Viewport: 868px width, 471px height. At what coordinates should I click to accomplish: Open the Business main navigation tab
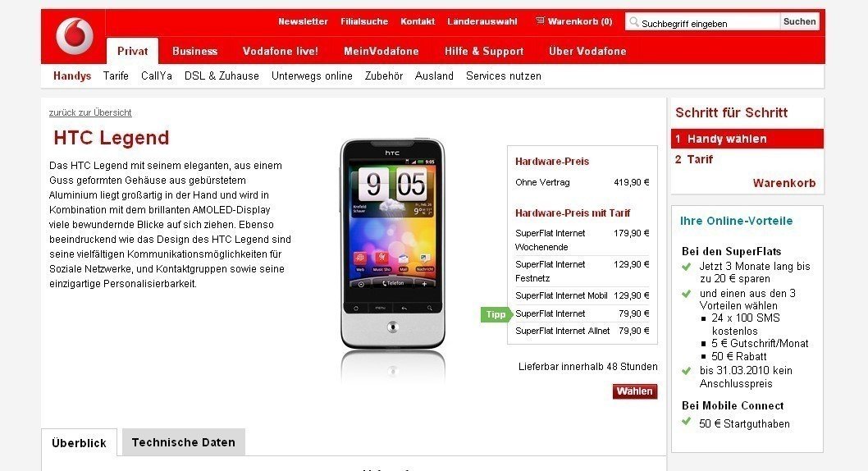[x=195, y=51]
